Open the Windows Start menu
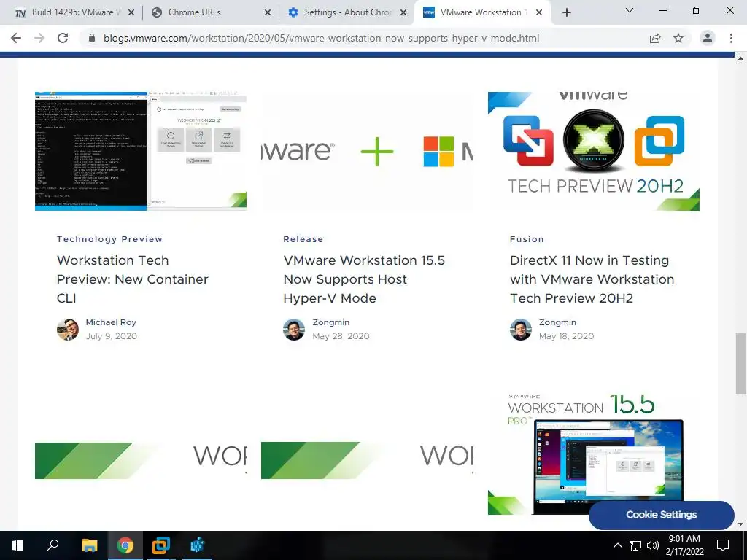This screenshot has width=747, height=560. click(x=18, y=545)
